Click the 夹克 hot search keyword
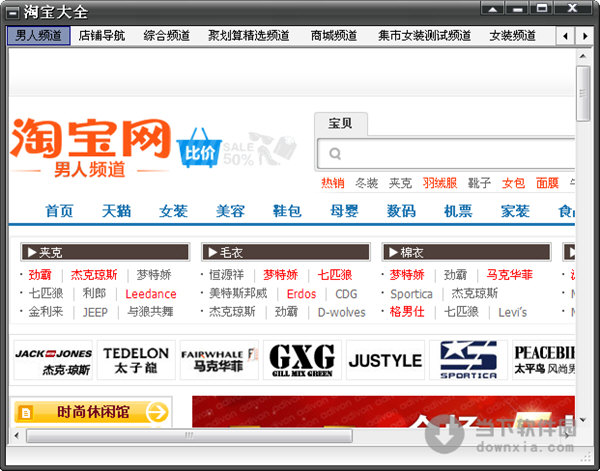 click(400, 183)
